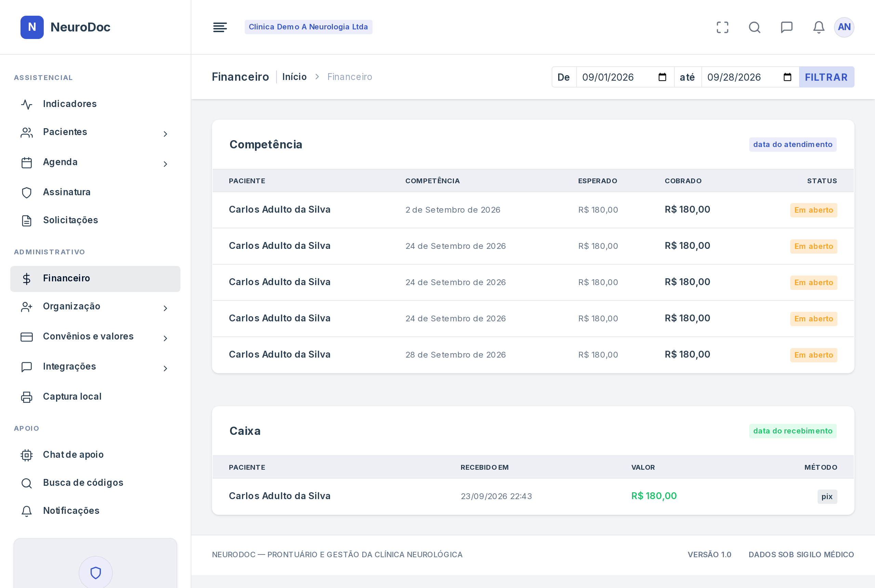Image resolution: width=875 pixels, height=588 pixels.
Task: Click the Busca de códigos search icon
Action: (x=27, y=483)
